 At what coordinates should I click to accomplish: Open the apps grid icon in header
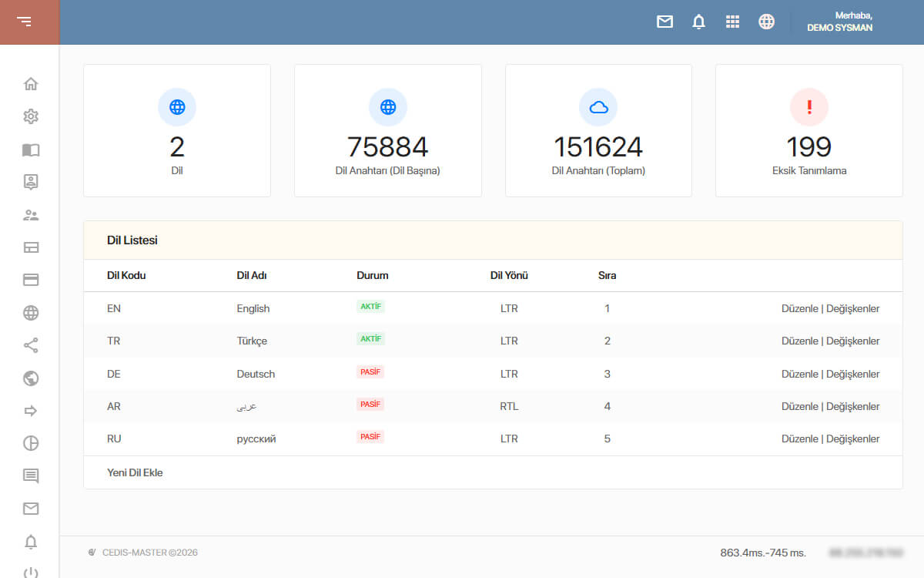click(732, 22)
